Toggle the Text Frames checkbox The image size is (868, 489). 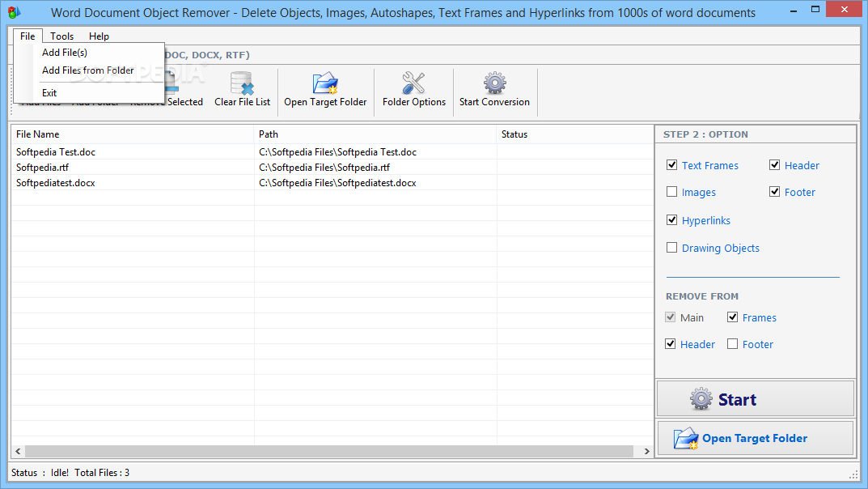pos(671,165)
